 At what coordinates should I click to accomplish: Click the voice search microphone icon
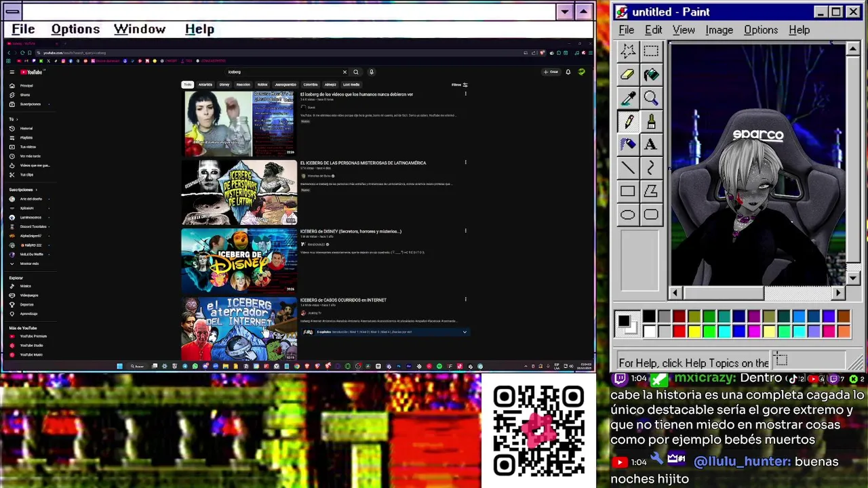[372, 72]
